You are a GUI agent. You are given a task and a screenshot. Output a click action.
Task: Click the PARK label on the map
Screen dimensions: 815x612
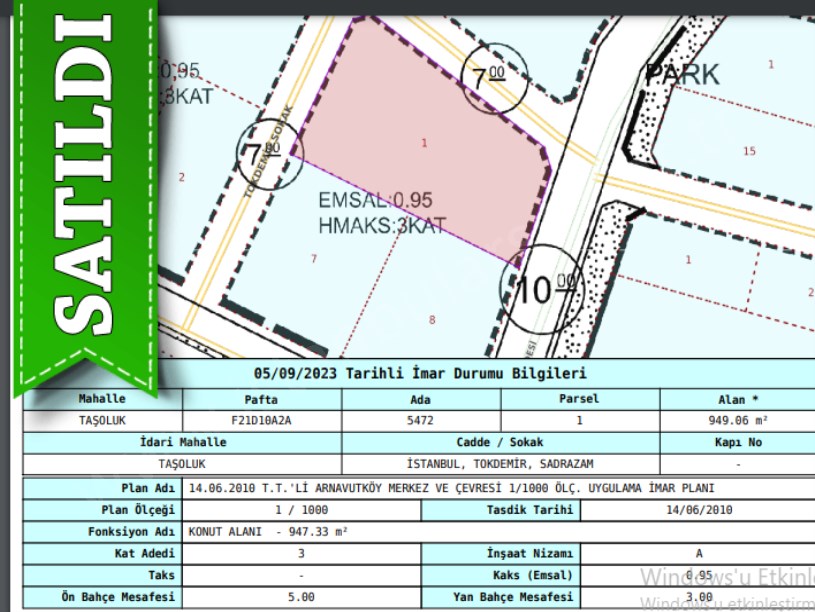click(x=682, y=74)
